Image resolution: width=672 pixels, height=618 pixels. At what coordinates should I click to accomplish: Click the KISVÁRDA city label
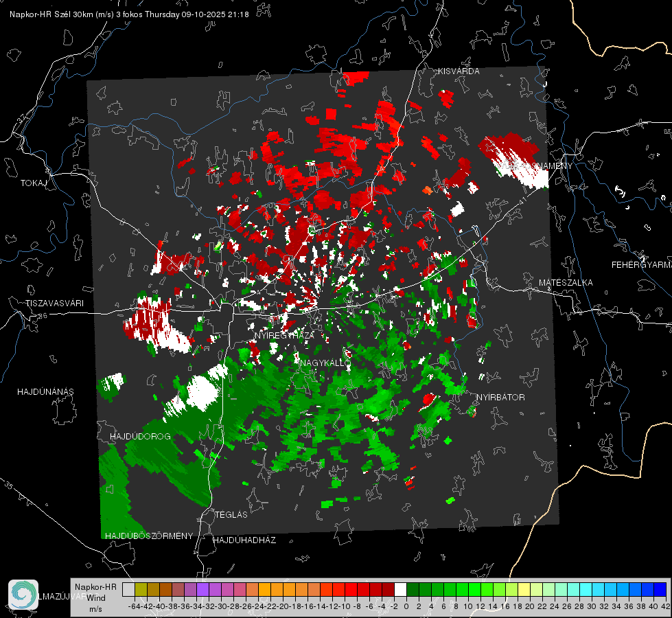tap(459, 71)
